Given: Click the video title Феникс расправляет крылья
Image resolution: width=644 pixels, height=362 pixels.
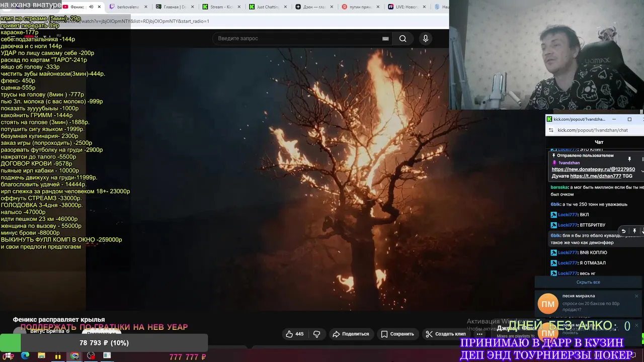Looking at the screenshot, I should point(59,320).
